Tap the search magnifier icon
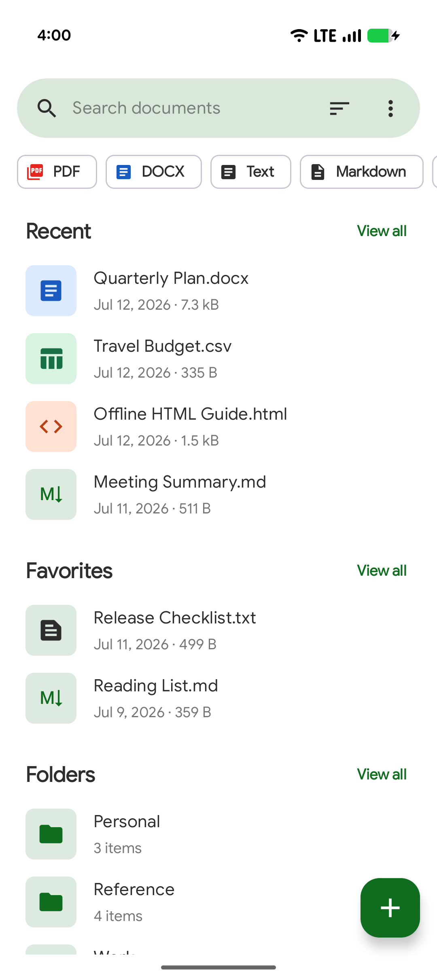The height and width of the screenshot is (980, 437). point(47,108)
